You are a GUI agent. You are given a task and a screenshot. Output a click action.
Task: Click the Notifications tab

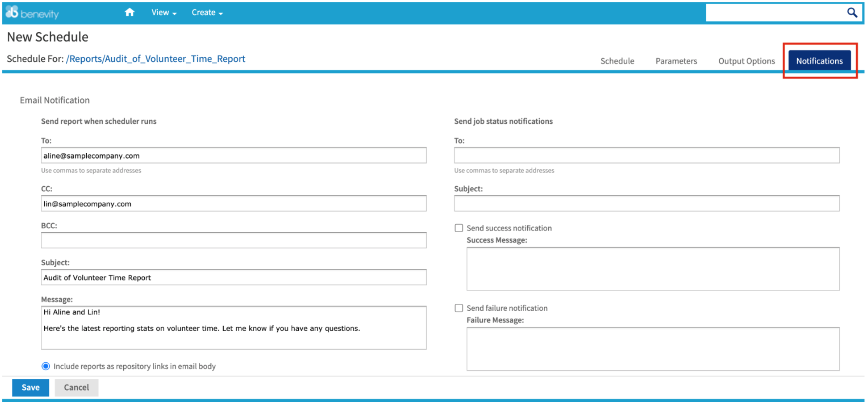[819, 61]
